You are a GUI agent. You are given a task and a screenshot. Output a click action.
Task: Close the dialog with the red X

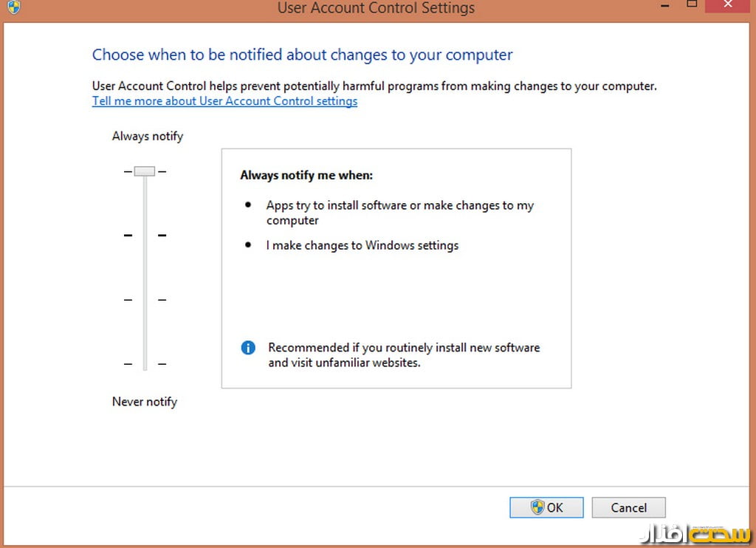729,5
